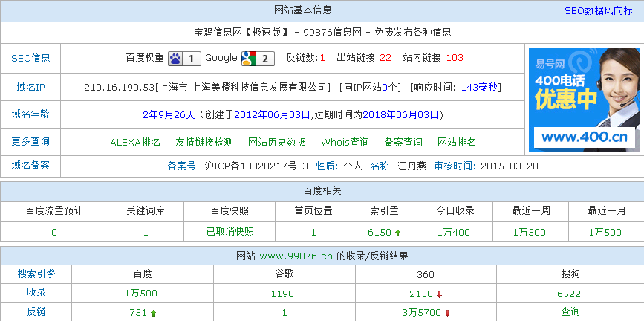Click 查询 under Sogou backlinks
Viewport: 644px width, 321px height.
570,313
